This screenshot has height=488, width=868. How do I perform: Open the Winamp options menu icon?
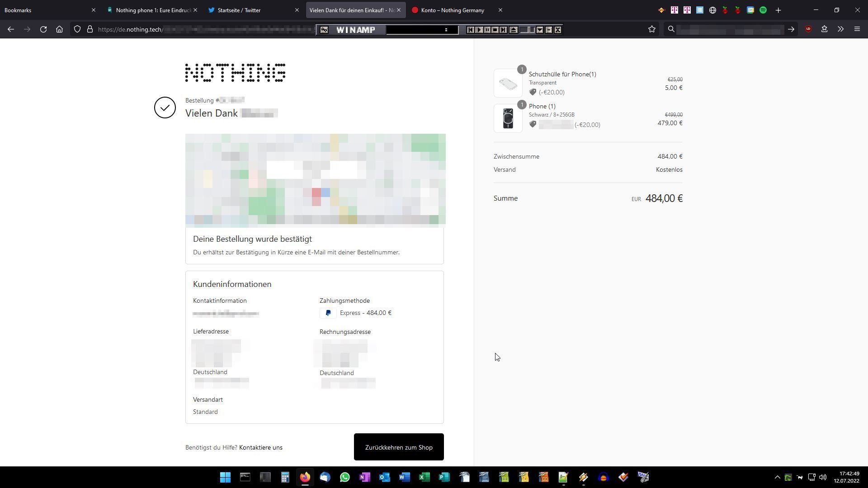(x=324, y=30)
